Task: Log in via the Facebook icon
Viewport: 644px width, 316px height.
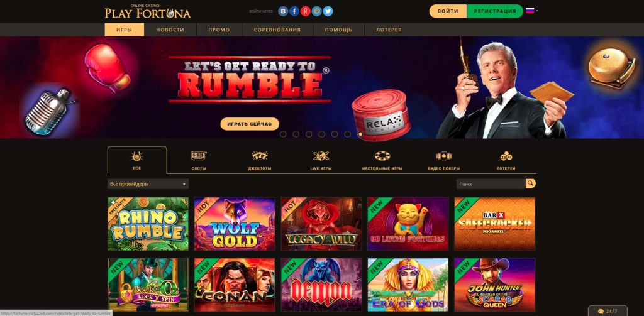Action: pos(294,11)
